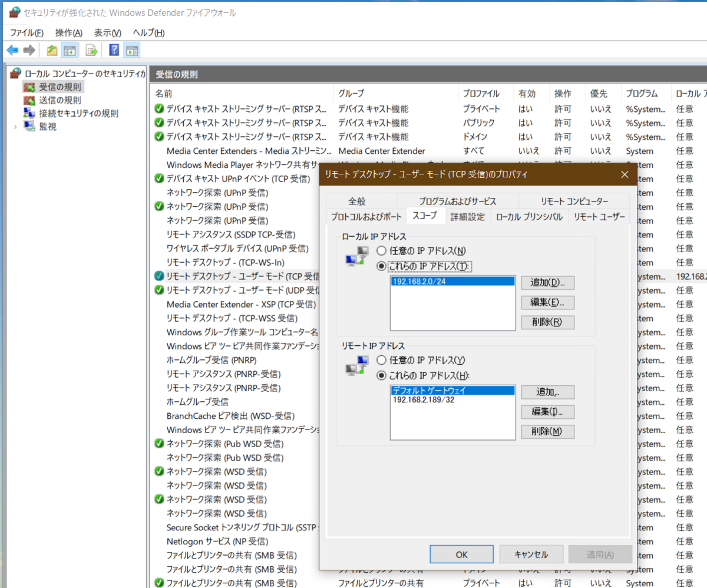The width and height of the screenshot is (707, 588).
Task: Switch to ローカル プリンシパル tab
Action: [530, 217]
